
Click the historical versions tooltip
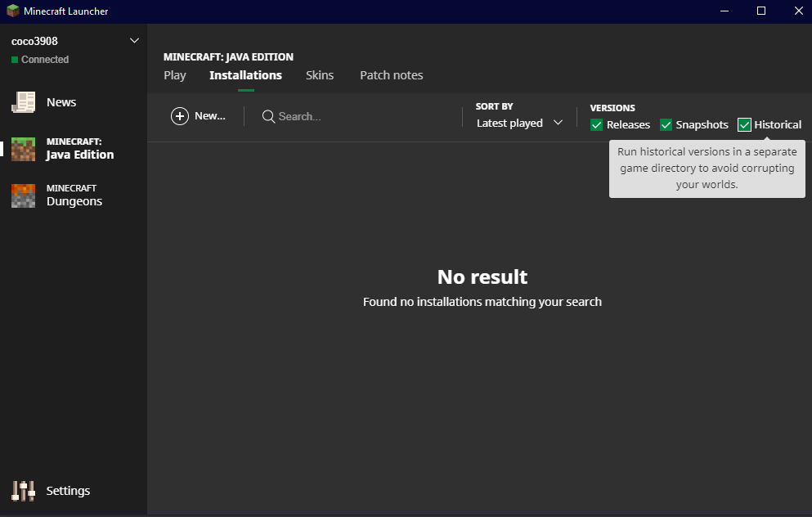point(707,169)
